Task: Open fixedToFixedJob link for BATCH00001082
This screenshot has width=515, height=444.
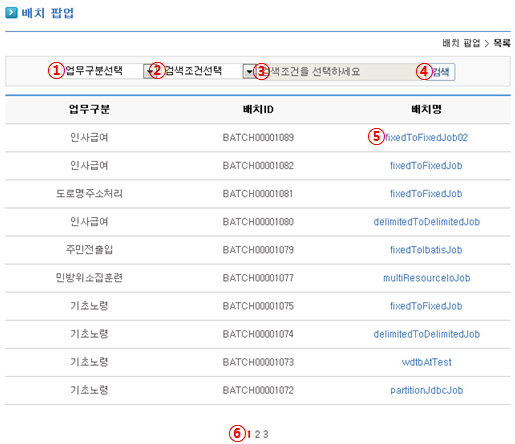Action: 426,166
